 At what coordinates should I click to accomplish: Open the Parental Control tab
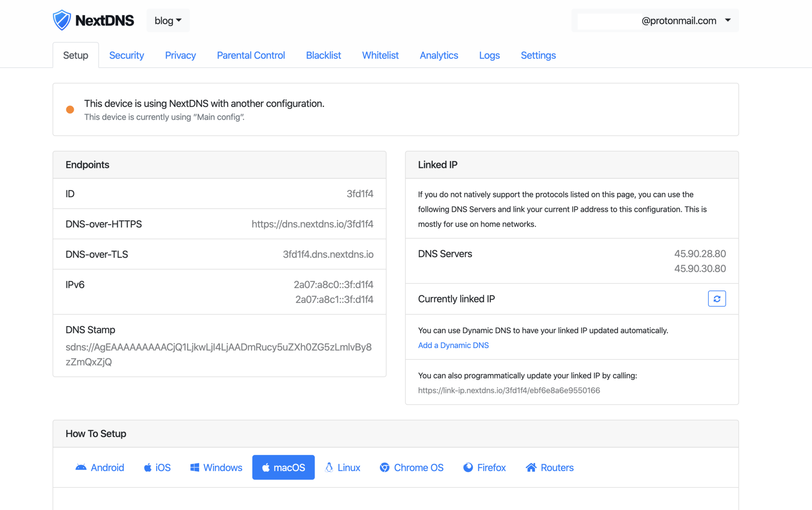tap(250, 55)
